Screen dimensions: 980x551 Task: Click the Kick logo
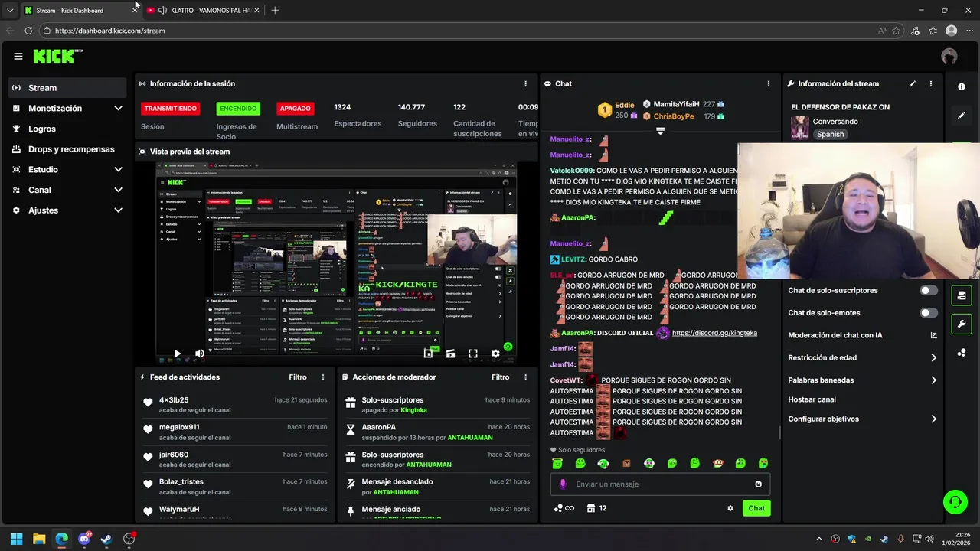(x=57, y=56)
